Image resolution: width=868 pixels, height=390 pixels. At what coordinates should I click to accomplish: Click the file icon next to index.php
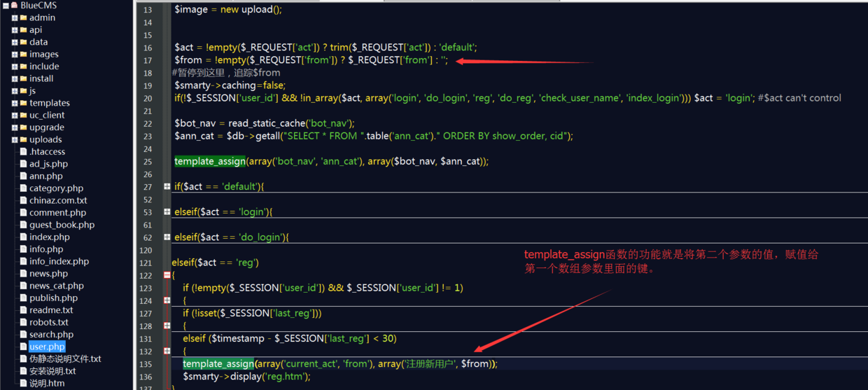click(x=24, y=237)
